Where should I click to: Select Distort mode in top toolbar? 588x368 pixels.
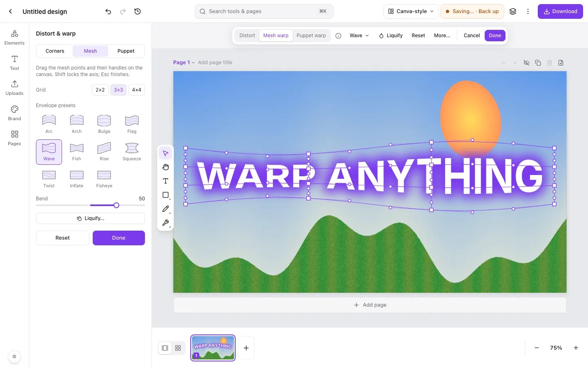click(x=247, y=36)
